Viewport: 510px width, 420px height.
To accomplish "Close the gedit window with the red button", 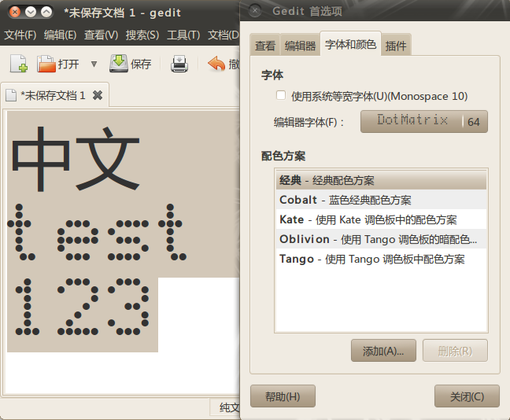I will coord(15,13).
